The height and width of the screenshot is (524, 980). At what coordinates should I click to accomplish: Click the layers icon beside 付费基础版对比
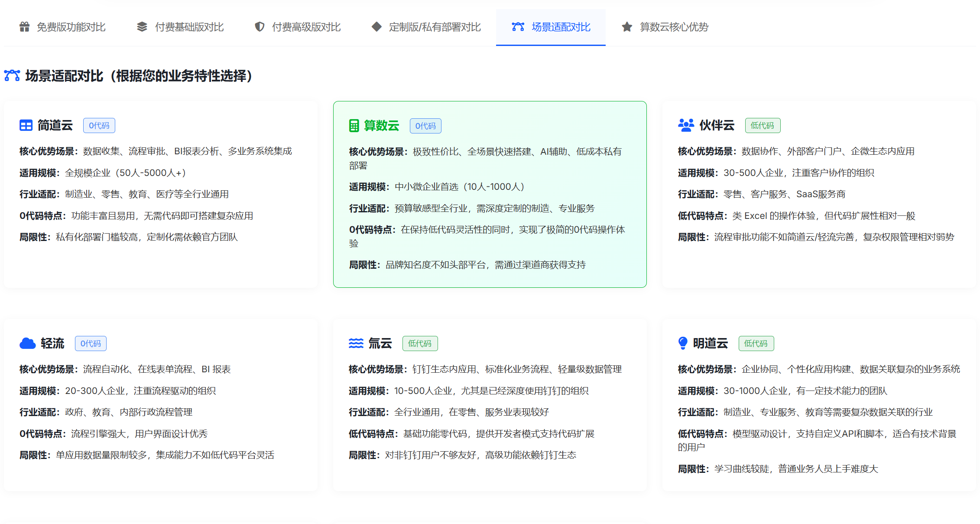coord(142,27)
